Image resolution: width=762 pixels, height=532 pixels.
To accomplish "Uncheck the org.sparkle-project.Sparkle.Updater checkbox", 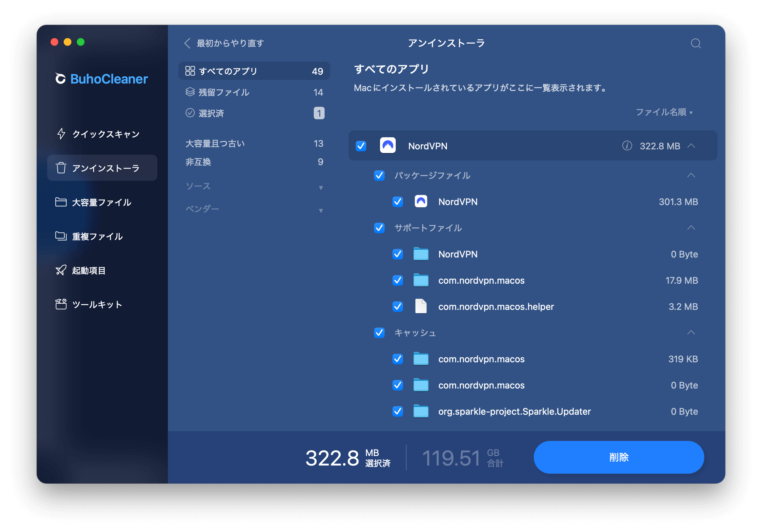I will (x=398, y=411).
